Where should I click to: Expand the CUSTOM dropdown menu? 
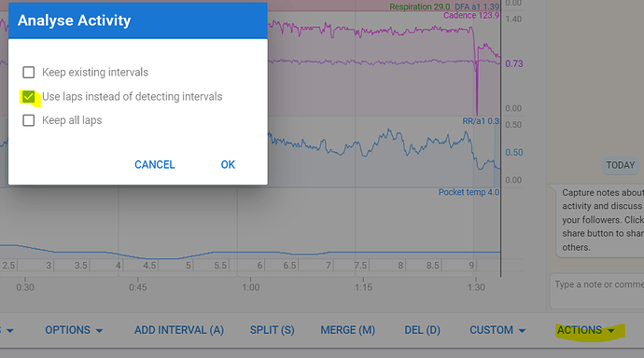coord(497,330)
